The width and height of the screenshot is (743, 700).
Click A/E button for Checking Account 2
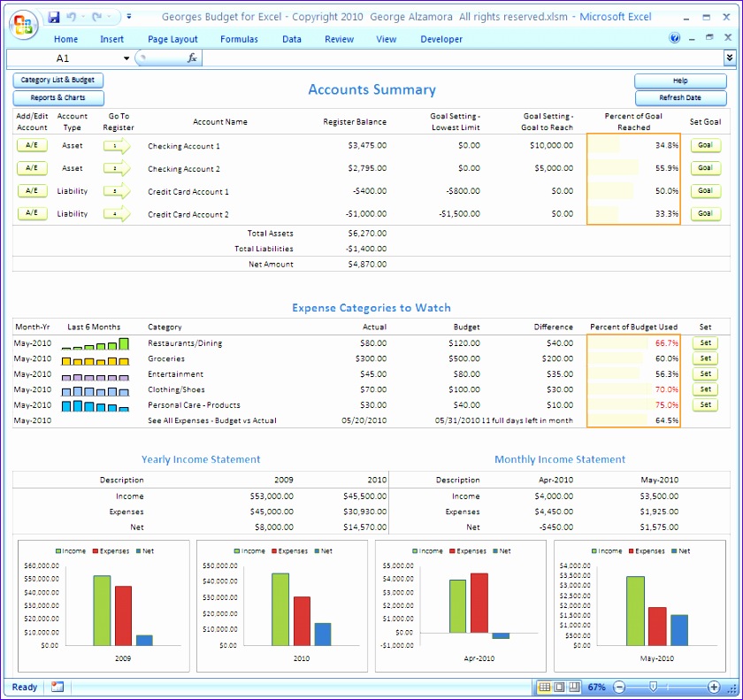click(32, 168)
